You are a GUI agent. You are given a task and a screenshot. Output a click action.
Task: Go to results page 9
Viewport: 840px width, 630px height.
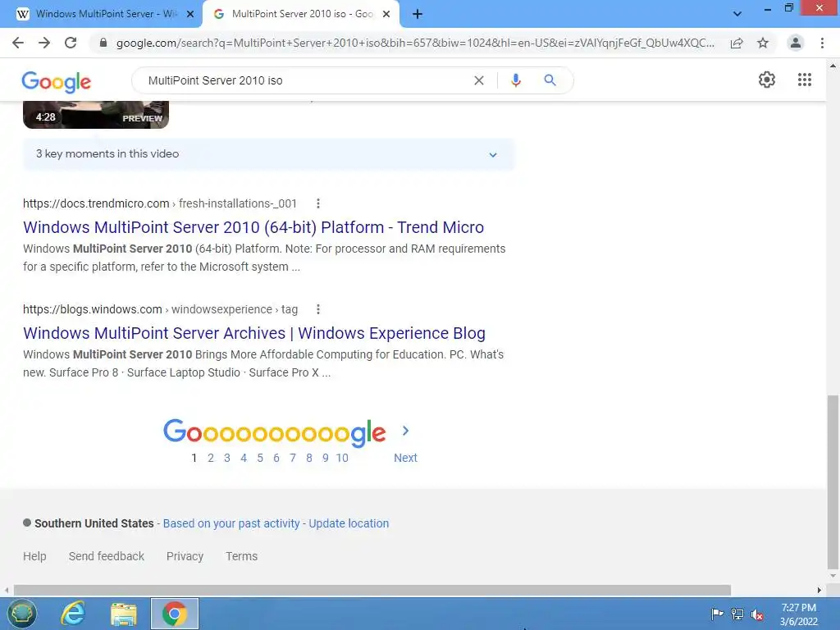325,458
